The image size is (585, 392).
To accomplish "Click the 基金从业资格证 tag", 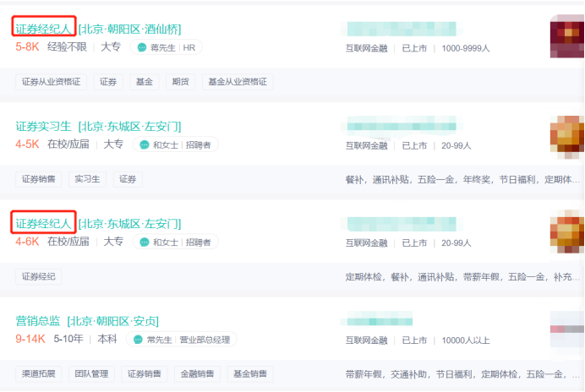I will pyautogui.click(x=238, y=82).
